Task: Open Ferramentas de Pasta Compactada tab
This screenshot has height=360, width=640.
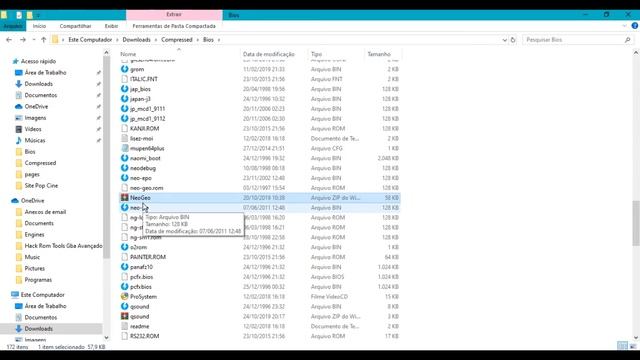Action: (x=174, y=26)
